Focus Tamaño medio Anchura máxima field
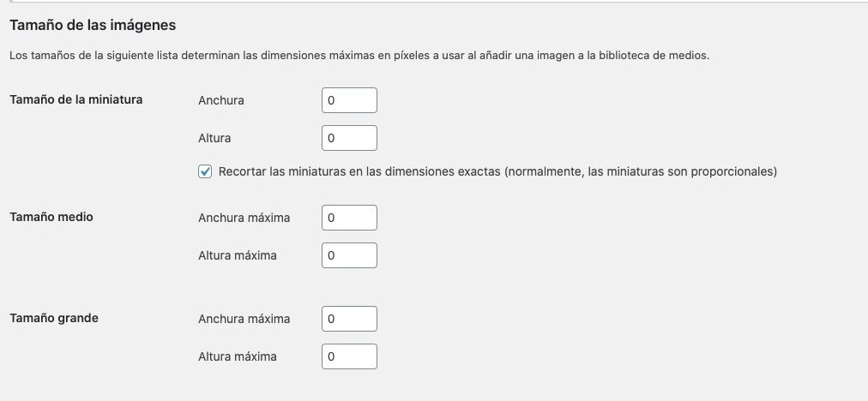The height and width of the screenshot is (401, 868). coord(349,218)
